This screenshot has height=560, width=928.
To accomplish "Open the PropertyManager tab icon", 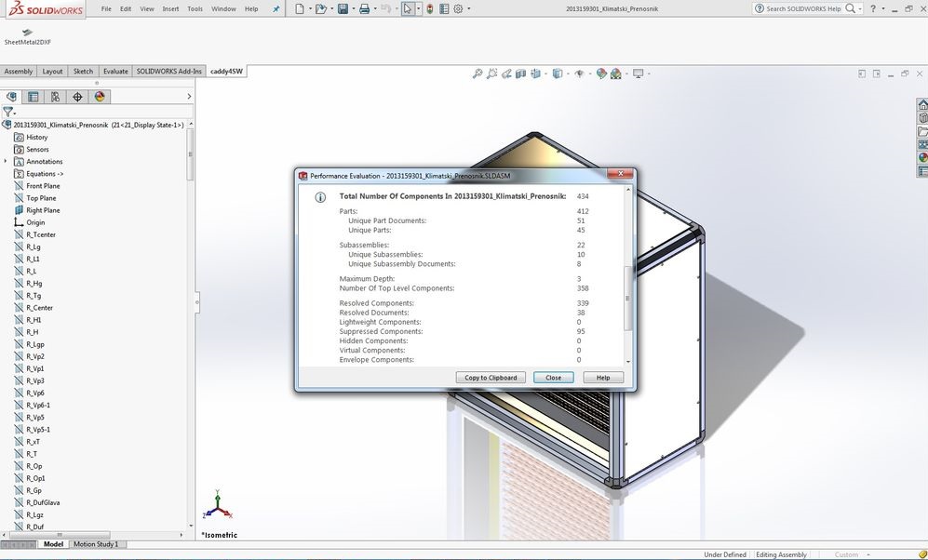I will [34, 97].
